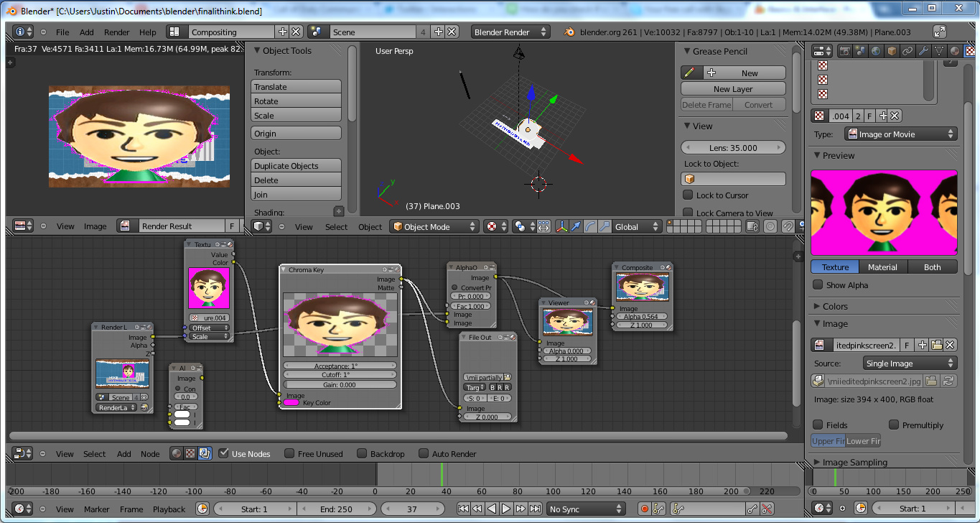Select the texture nodes tree type icon
The image size is (980, 523).
[190, 453]
